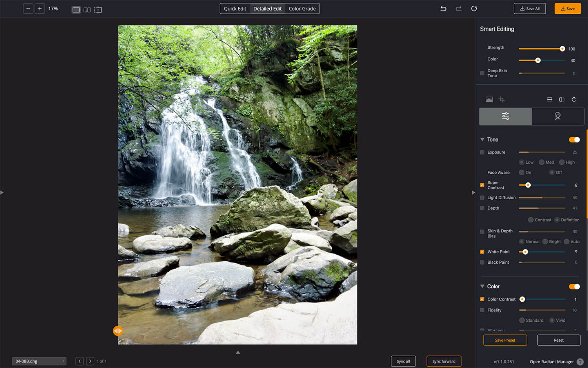The height and width of the screenshot is (368, 588).
Task: Switch to side-by-side split view icon
Action: pyautogui.click(x=87, y=10)
